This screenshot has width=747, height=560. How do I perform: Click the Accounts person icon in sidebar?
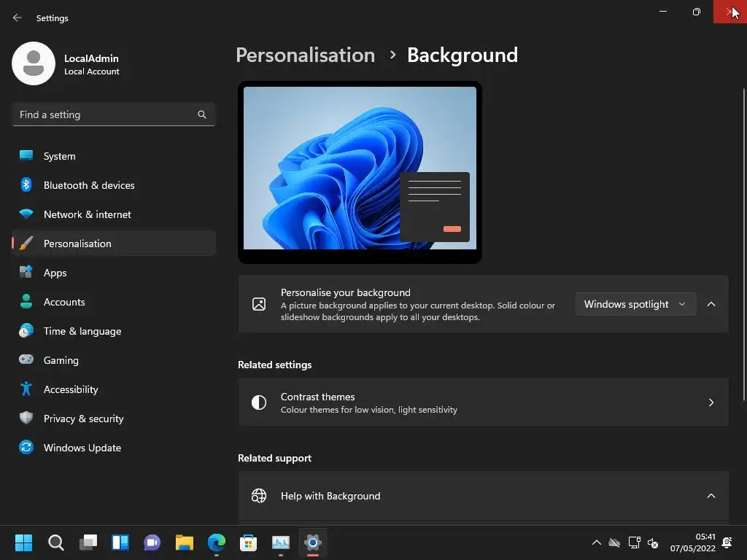pos(26,301)
